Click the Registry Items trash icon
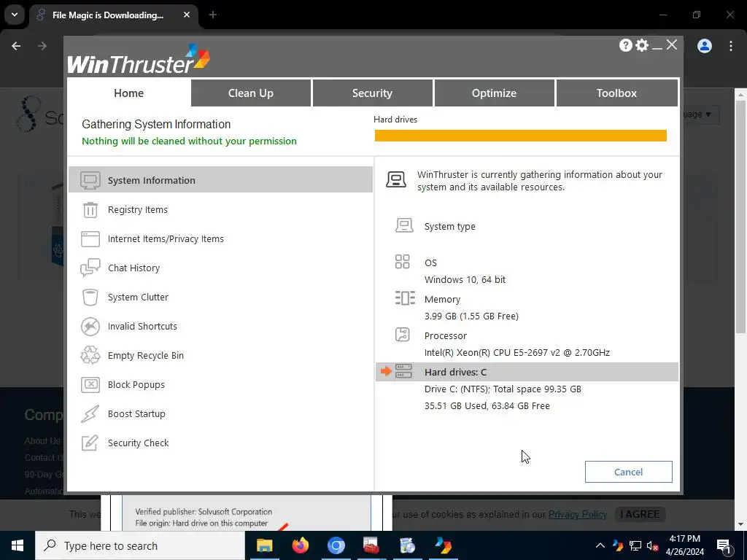The image size is (747, 560). click(90, 209)
